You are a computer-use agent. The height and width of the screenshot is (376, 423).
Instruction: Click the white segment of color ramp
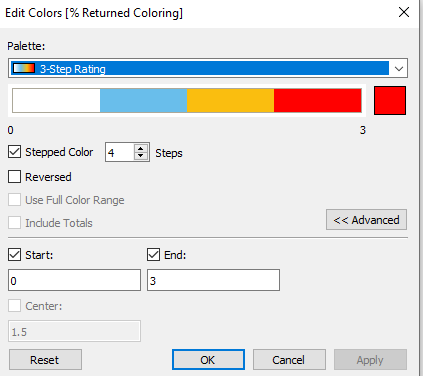tap(56, 100)
